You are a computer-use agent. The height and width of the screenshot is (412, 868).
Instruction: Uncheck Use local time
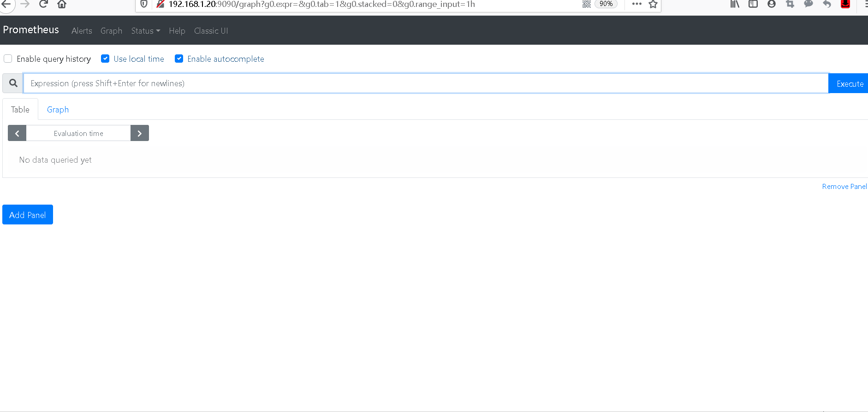point(105,59)
